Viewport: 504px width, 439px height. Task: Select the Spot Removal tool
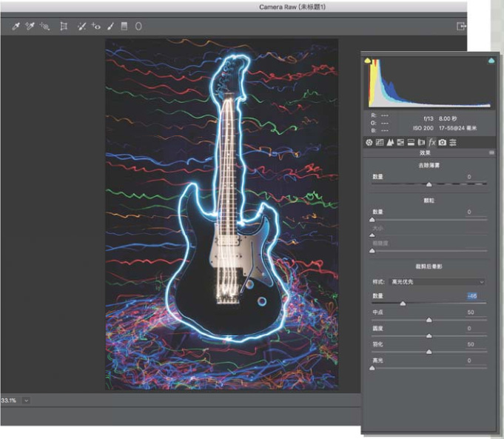(81, 26)
